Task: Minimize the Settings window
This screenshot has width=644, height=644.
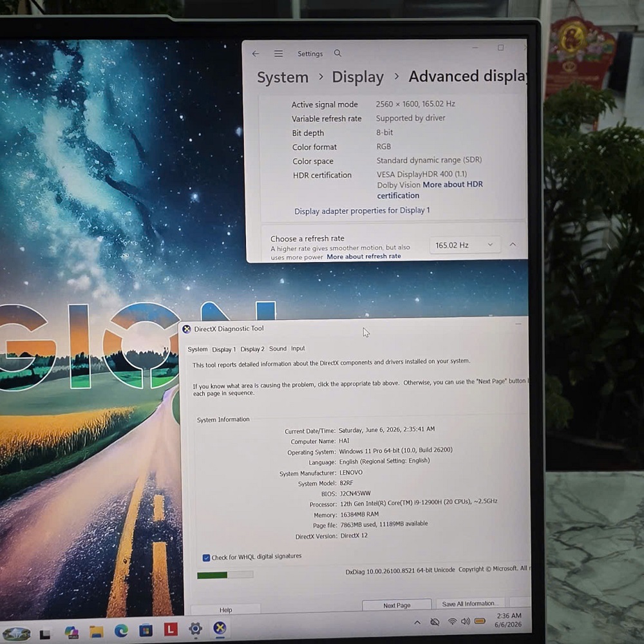Action: 475,48
